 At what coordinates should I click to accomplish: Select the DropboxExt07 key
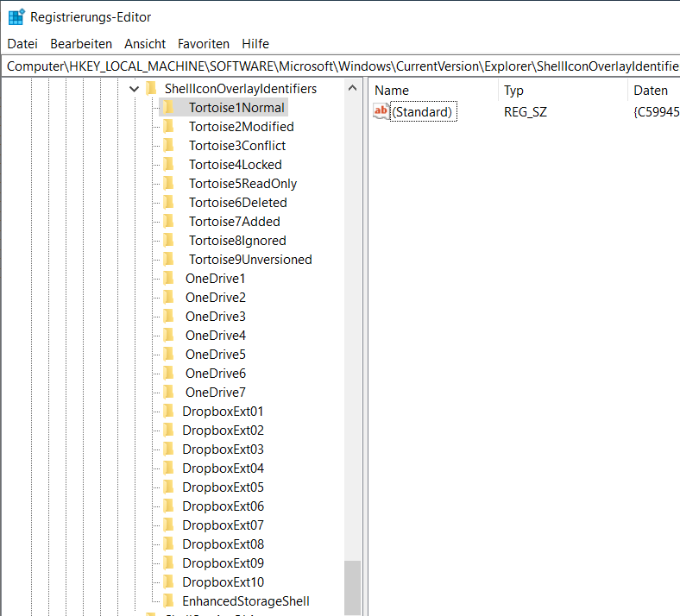223,525
